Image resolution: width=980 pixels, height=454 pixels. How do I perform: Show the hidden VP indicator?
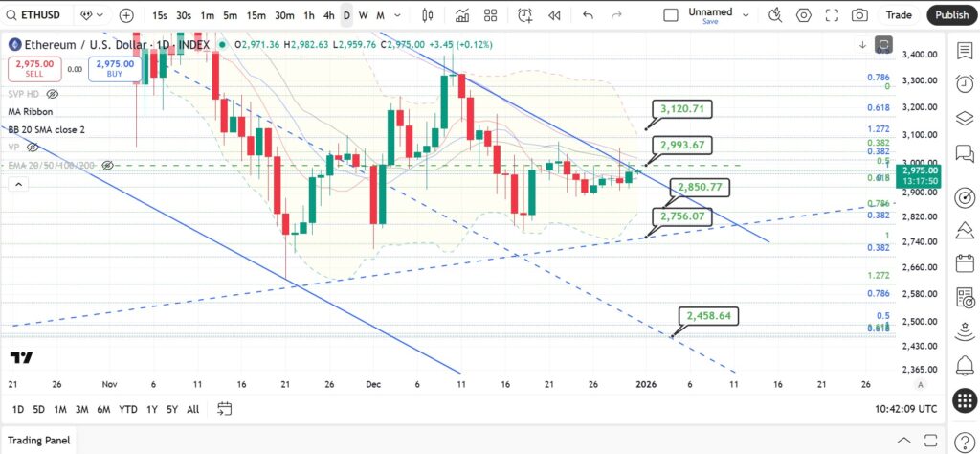(x=33, y=147)
